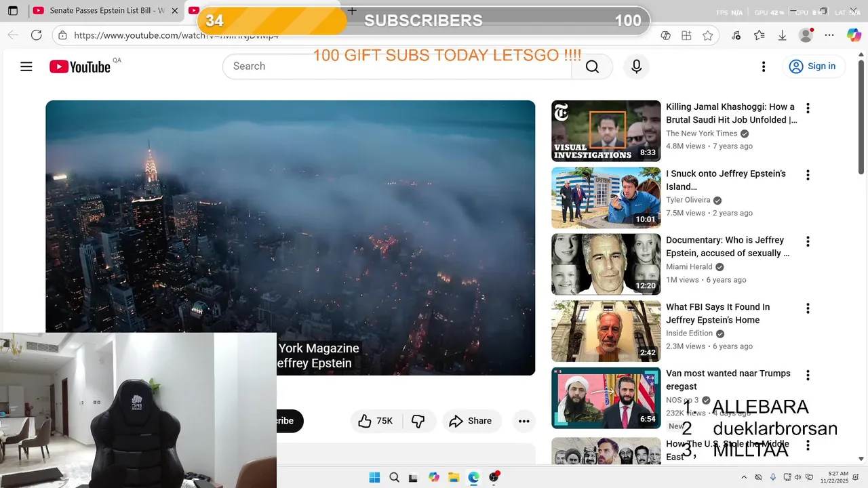Open Task View on the taskbar

[x=413, y=477]
